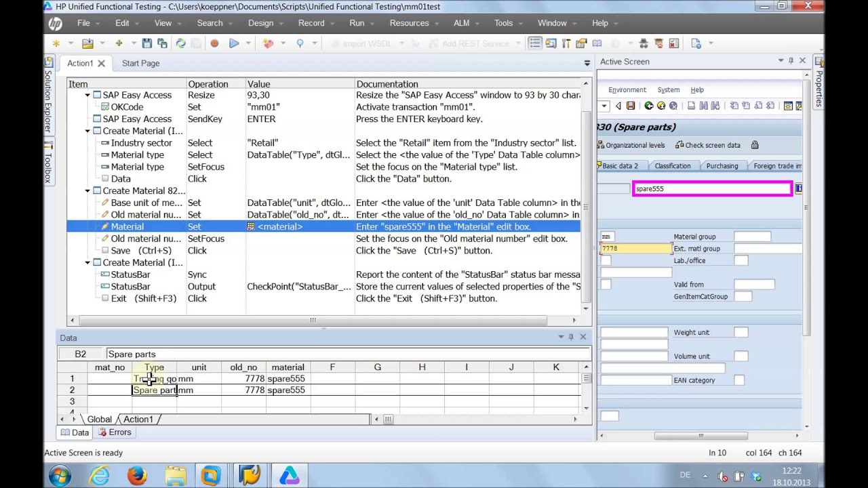Open the document tabs list dropdown
Screen dimensions: 868x488
[x=587, y=63]
